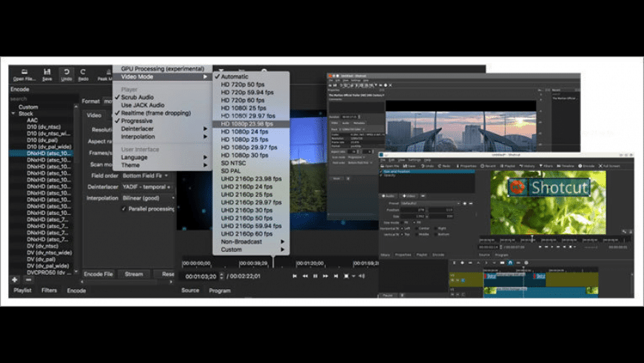Click the Encode File button
This screenshot has height=363, width=644.
[98, 274]
